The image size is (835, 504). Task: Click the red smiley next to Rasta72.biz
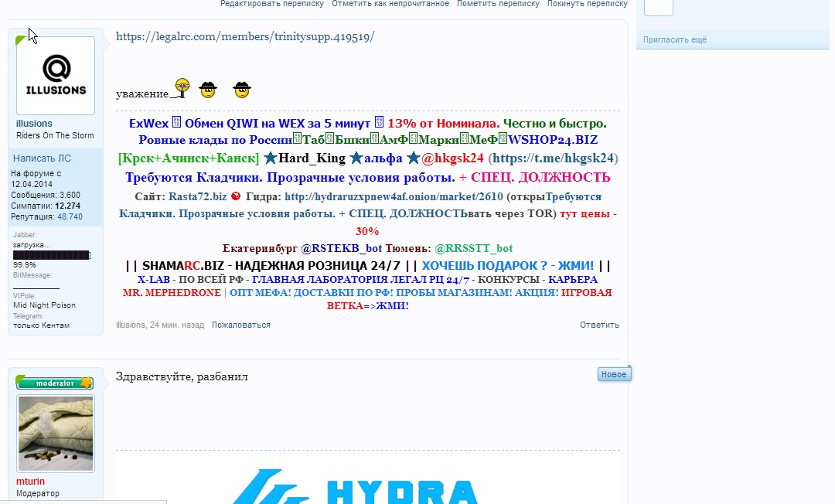(236, 196)
